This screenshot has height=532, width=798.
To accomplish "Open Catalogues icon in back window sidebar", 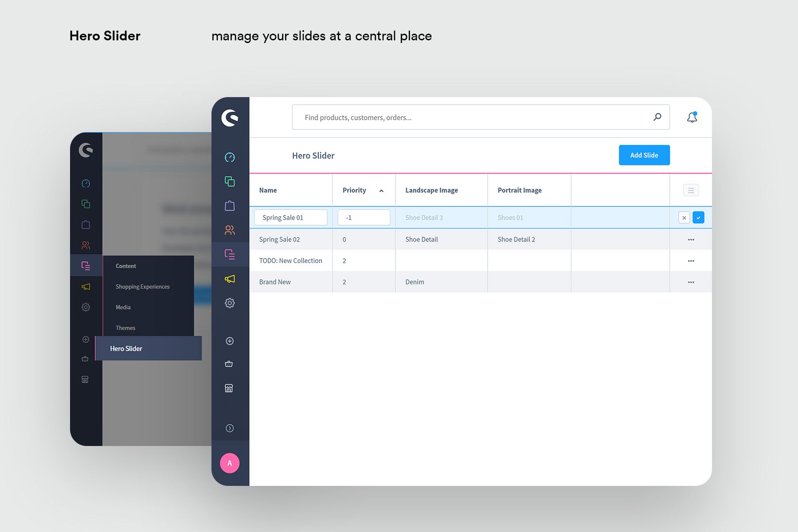I will pos(86,204).
